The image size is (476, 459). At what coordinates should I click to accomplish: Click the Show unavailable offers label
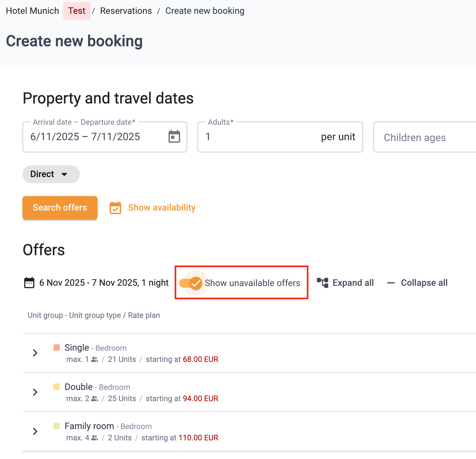click(252, 283)
